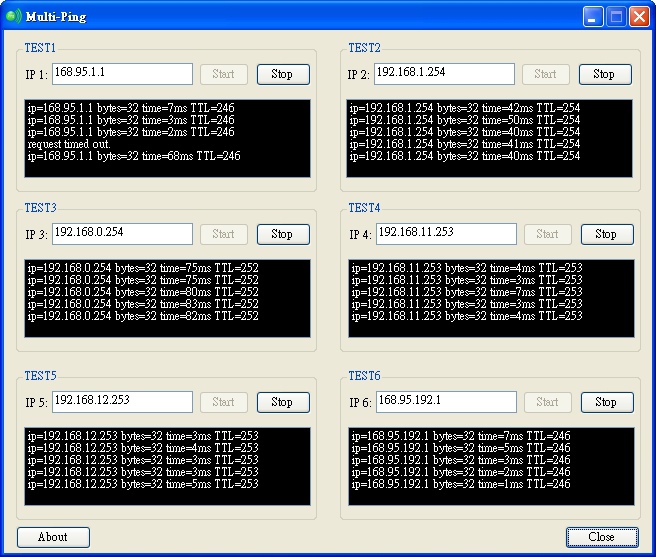
Task: Click the 'IP 5:' label
Action: coord(37,403)
